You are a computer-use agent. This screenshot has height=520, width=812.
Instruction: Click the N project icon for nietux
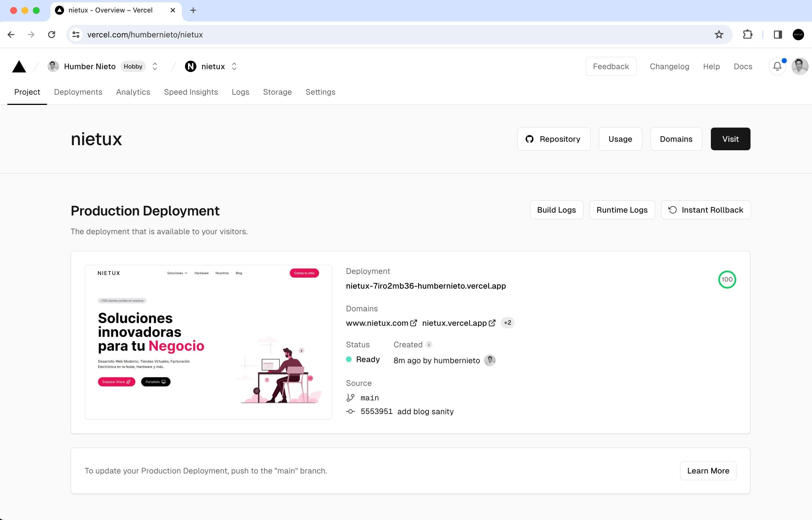click(x=191, y=67)
